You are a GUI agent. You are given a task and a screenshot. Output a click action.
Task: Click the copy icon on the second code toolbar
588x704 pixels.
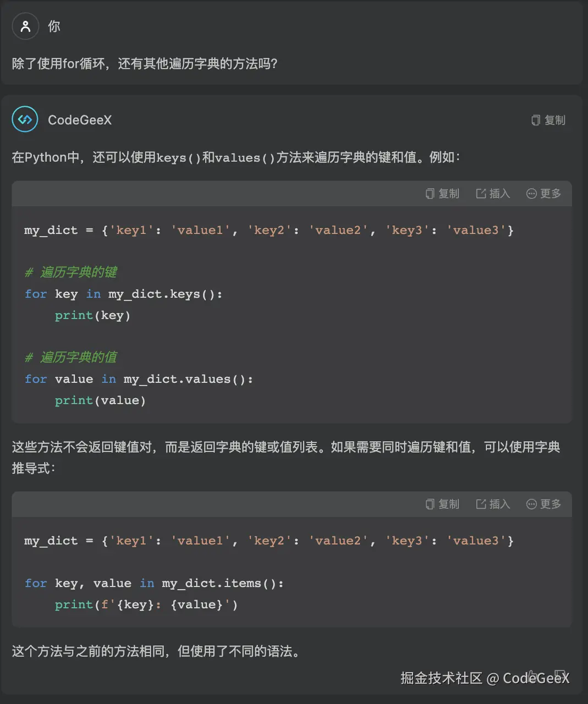tap(431, 504)
